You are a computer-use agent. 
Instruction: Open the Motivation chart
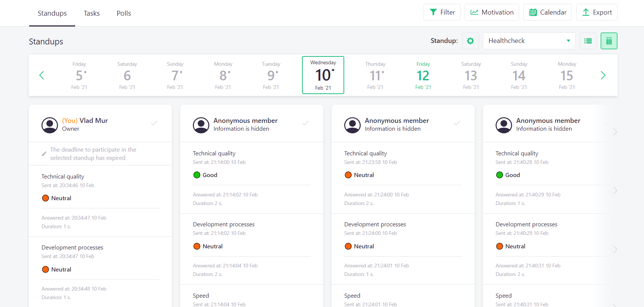pos(492,12)
